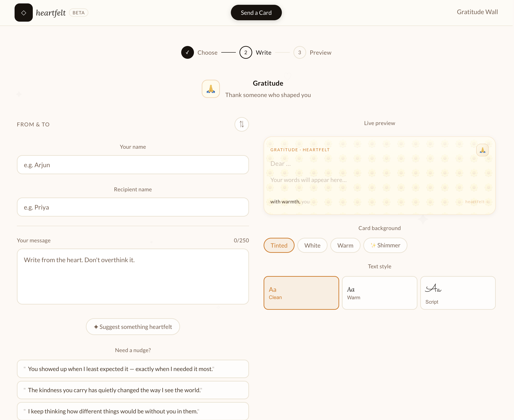Click 'Your words will appear here...' text
Image resolution: width=514 pixels, height=420 pixels.
coord(308,180)
